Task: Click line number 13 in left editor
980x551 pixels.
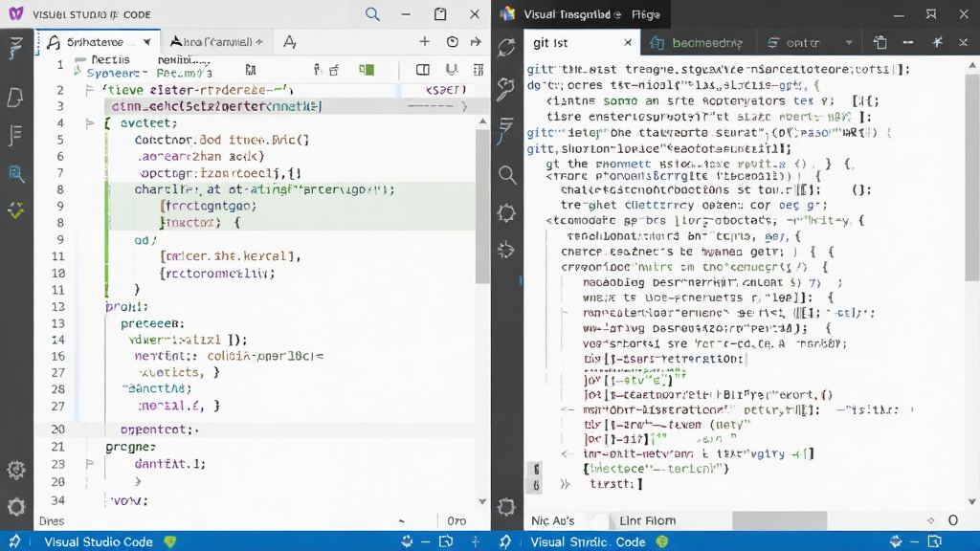Action: (x=58, y=323)
